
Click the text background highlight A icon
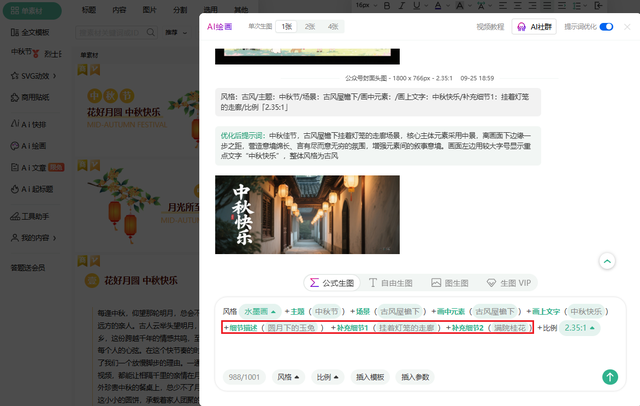460,6
